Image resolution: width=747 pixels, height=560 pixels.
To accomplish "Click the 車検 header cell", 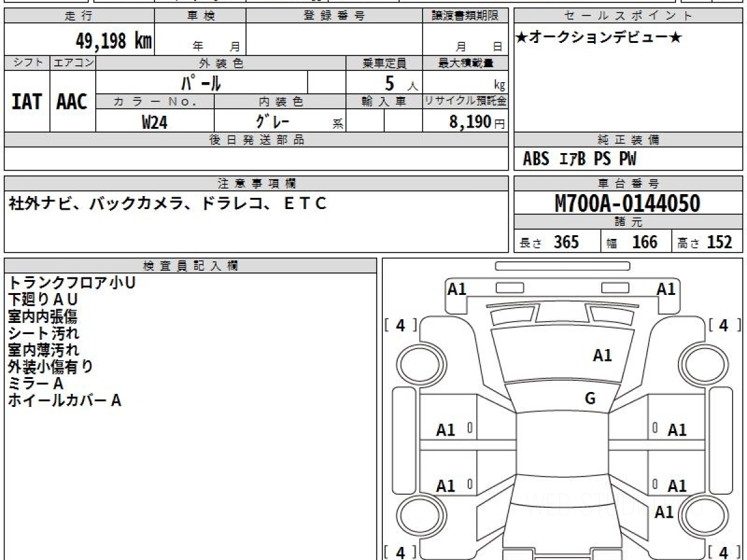I will coord(200,16).
